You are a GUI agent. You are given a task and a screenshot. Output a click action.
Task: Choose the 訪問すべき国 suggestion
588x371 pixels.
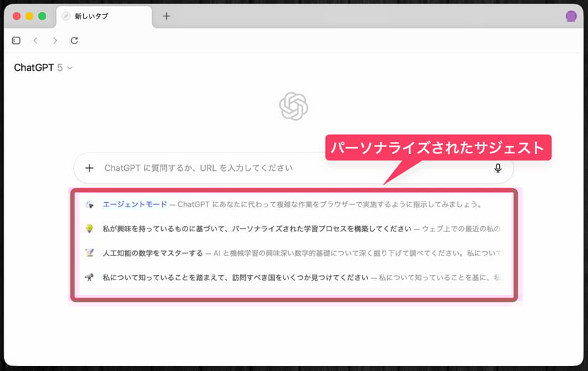tap(235, 277)
